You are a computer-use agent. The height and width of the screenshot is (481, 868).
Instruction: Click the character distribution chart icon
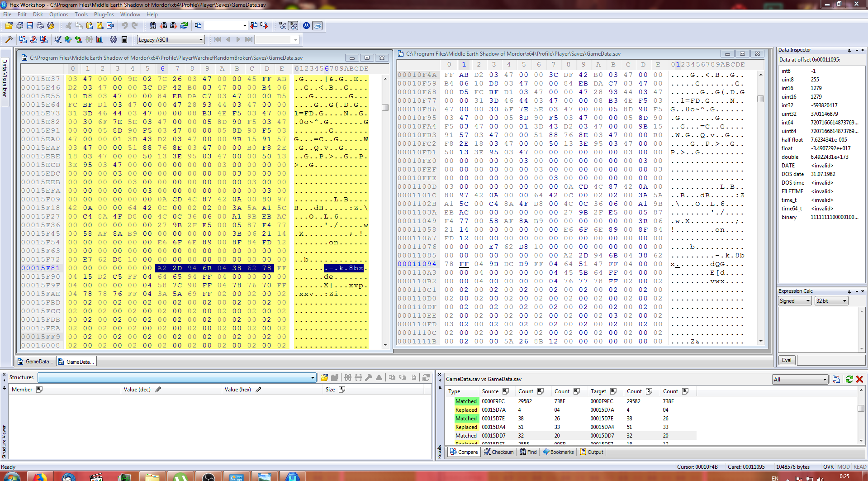(x=100, y=40)
